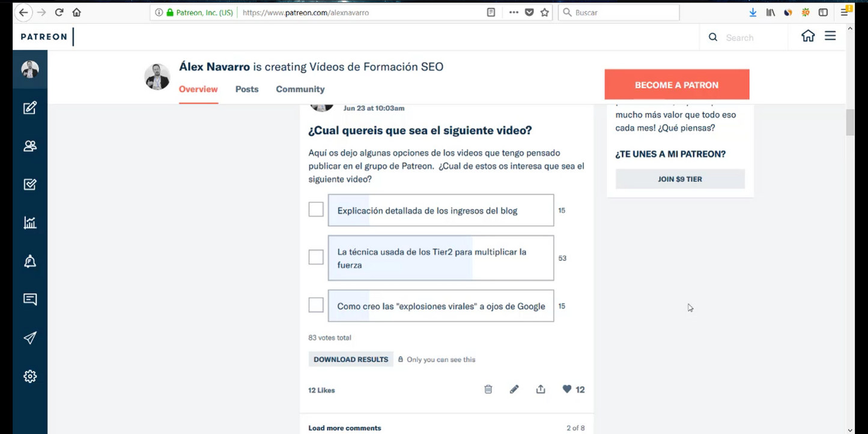Switch to the Posts tab
The image size is (868, 434).
click(x=246, y=89)
